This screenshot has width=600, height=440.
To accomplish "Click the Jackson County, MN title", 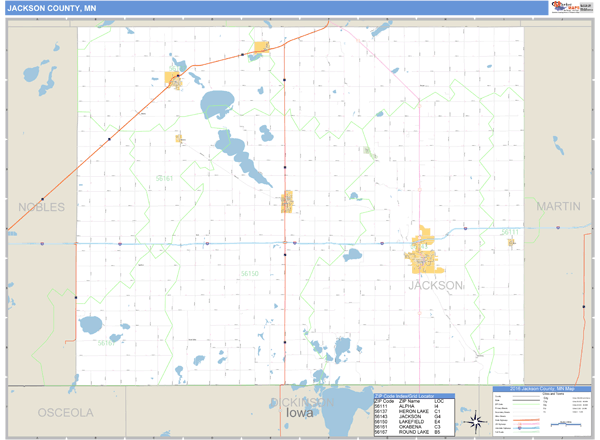I will (52, 8).
